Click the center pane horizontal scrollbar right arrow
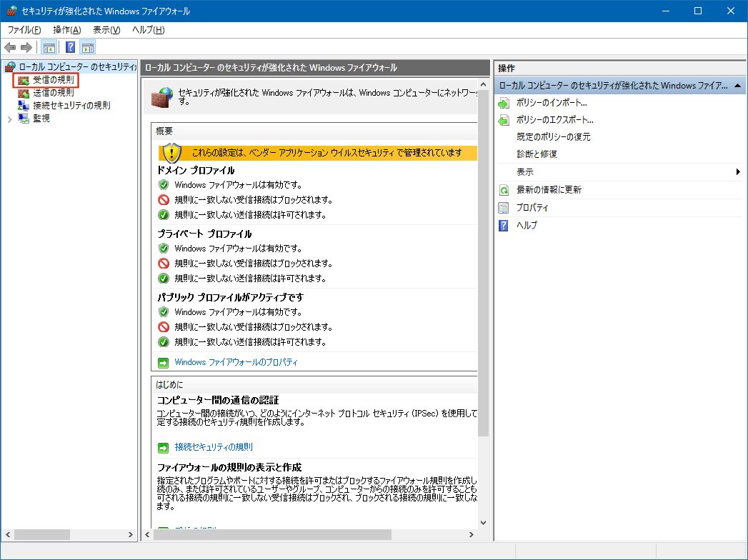 472,535
